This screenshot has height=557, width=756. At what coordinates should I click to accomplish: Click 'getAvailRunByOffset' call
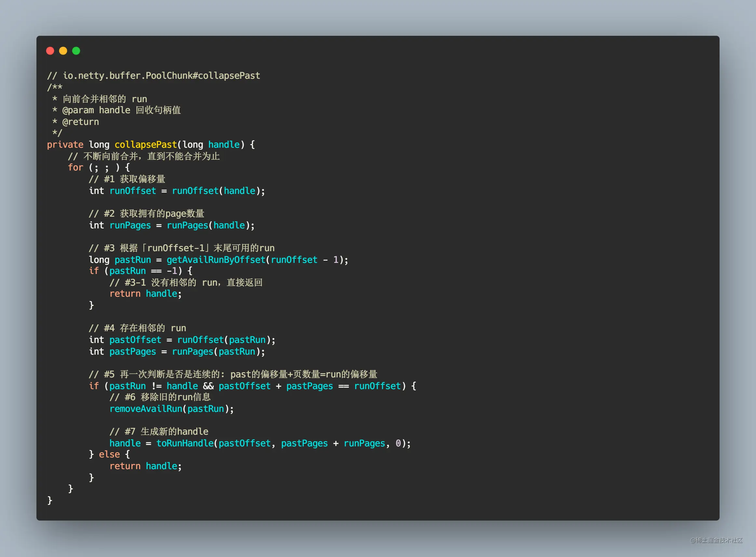click(216, 260)
